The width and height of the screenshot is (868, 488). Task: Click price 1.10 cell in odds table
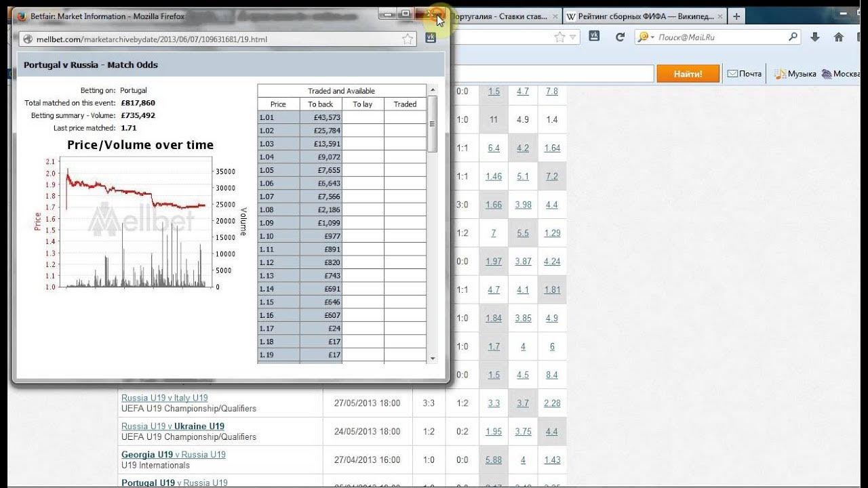coord(279,236)
